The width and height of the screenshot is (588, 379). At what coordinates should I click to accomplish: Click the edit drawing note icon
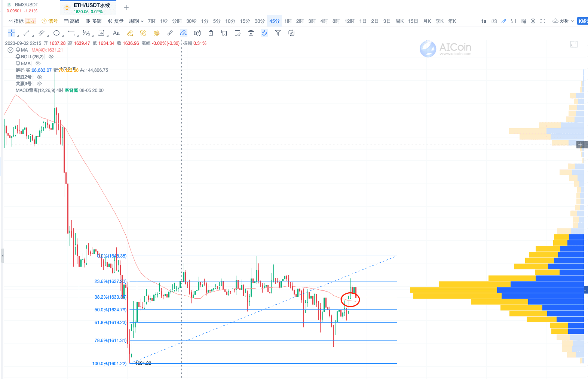[238, 33]
